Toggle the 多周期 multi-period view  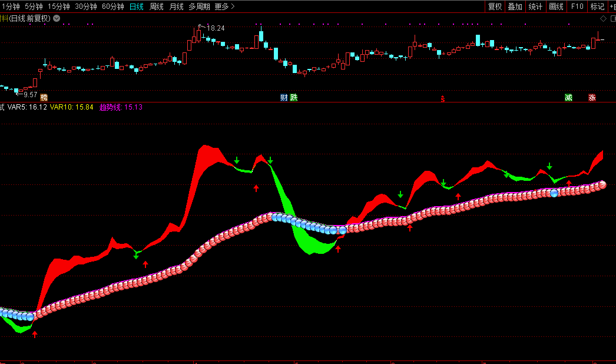tap(200, 6)
